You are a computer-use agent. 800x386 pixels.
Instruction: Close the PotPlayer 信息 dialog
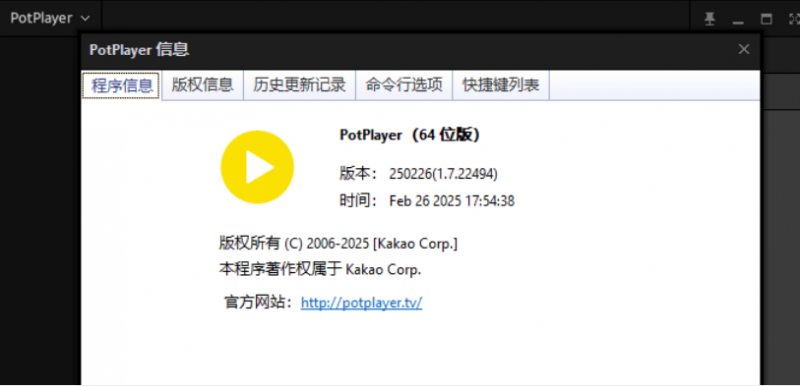click(x=744, y=49)
